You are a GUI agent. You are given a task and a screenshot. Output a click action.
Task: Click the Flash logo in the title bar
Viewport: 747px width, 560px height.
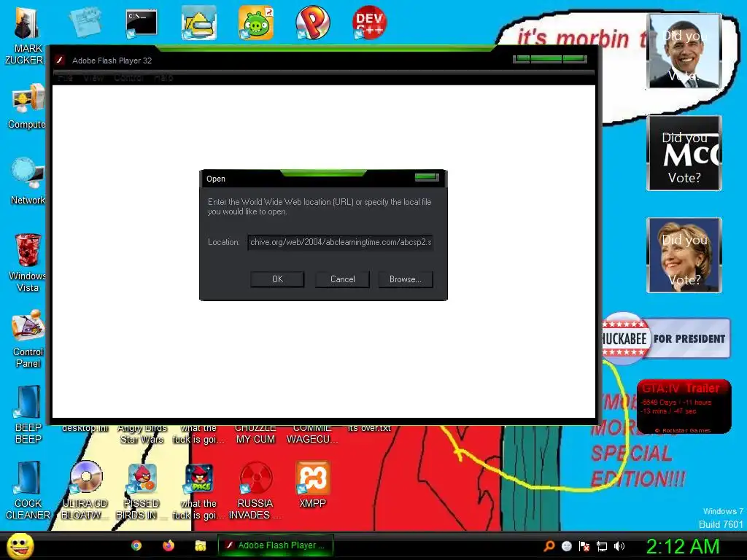coord(60,60)
